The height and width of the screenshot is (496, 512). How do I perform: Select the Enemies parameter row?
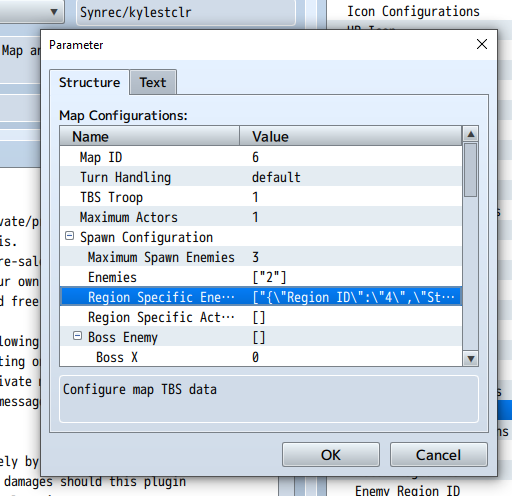click(x=261, y=277)
